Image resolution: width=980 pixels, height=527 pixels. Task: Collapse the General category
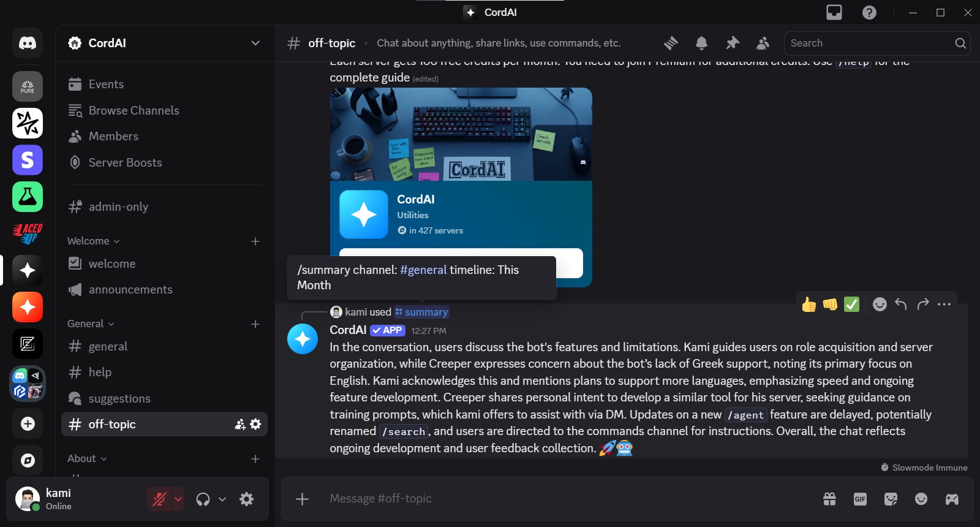[x=91, y=324]
